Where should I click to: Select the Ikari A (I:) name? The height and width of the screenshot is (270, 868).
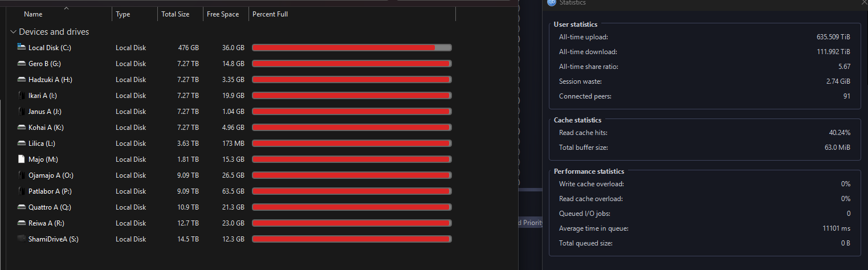pyautogui.click(x=43, y=96)
